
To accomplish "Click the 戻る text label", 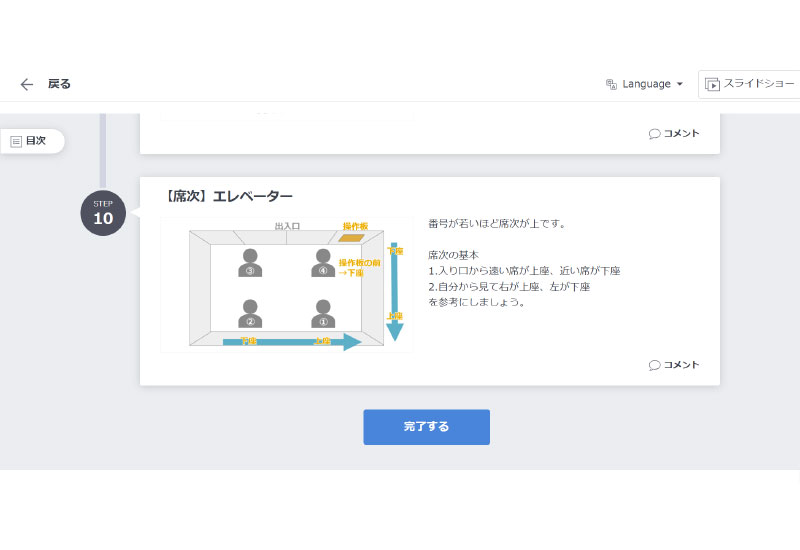I will click(x=59, y=84).
